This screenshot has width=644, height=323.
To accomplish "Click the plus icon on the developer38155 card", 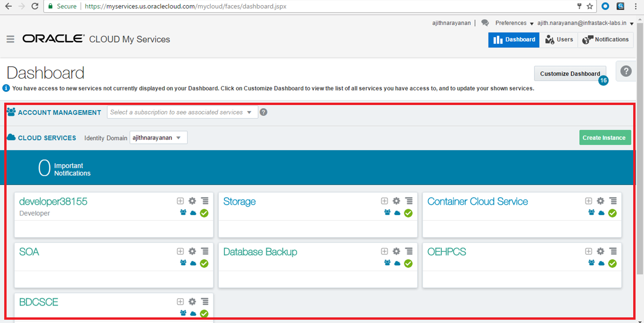I will 180,201.
